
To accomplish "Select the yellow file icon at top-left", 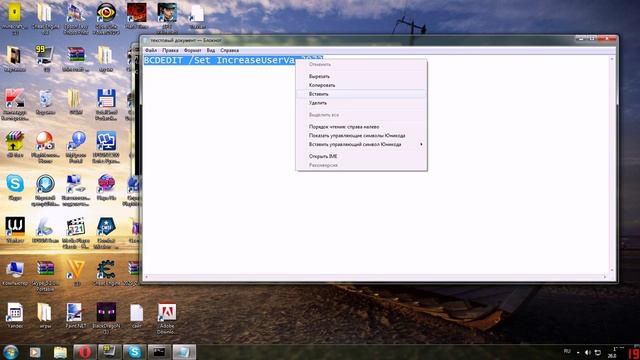I will pos(15,18).
